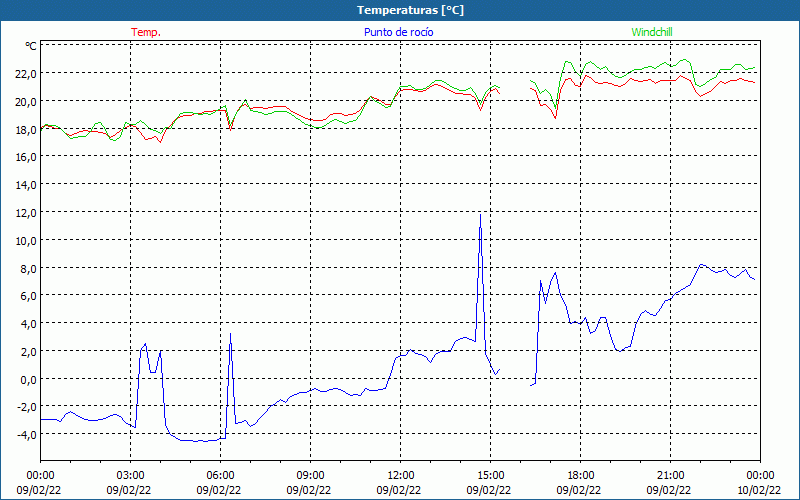This screenshot has height=500, width=800.
Task: Click the 18,0 y-axis value
Action: click(x=27, y=129)
